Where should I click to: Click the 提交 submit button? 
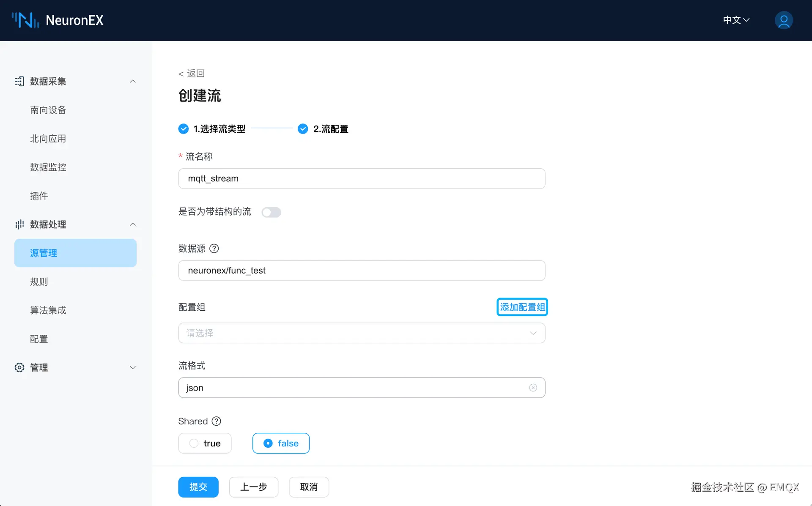(x=198, y=487)
